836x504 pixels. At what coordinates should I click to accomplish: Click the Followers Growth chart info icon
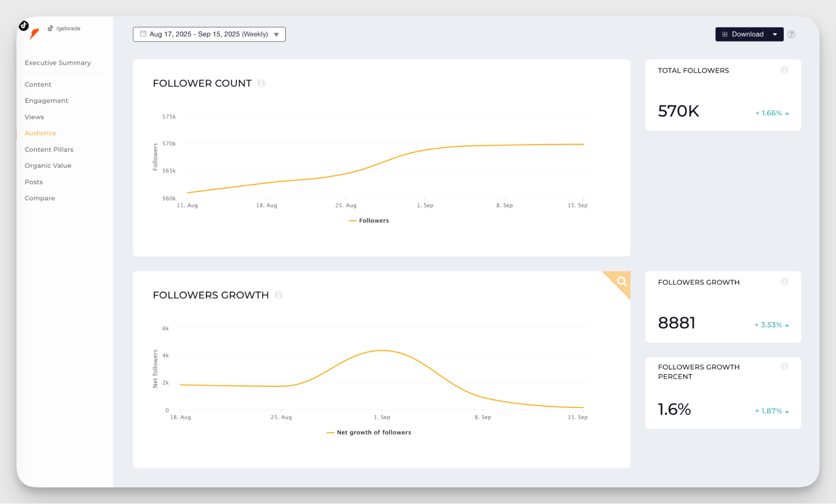coord(279,295)
